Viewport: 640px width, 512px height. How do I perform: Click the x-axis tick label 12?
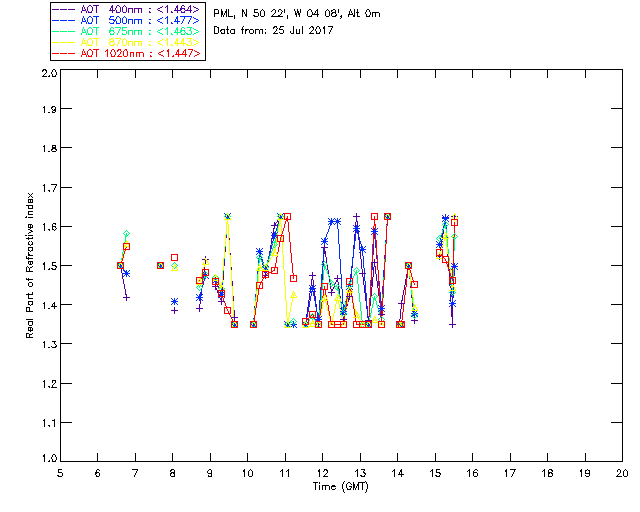[x=322, y=473]
